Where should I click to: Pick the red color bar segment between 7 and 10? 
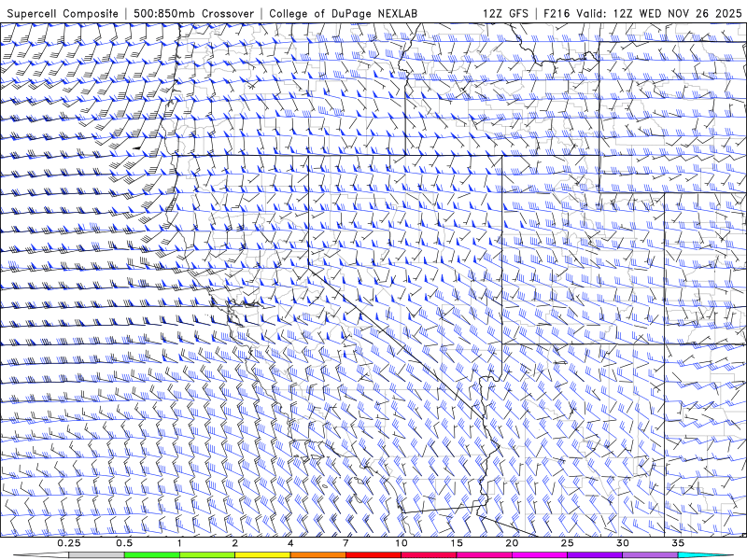(x=373, y=555)
